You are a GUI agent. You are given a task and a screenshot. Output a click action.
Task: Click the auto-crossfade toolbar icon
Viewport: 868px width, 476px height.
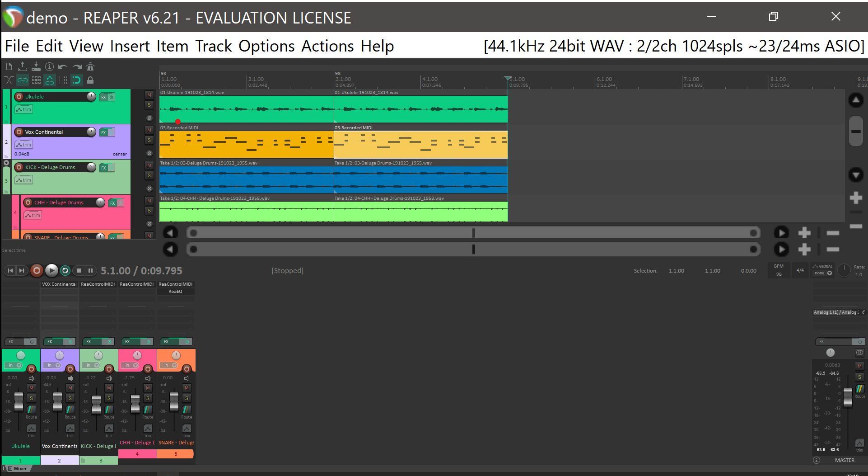9,80
